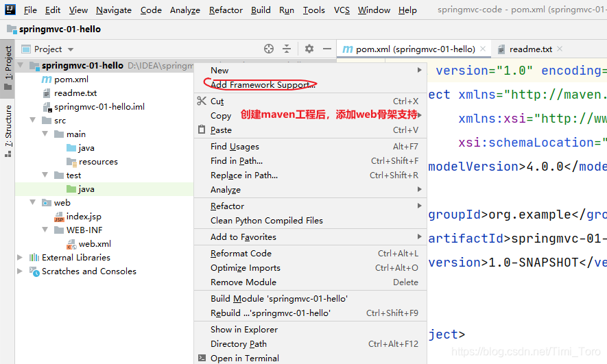Hide the Project panel with minus icon
Image resolution: width=607 pixels, height=364 pixels.
(327, 49)
